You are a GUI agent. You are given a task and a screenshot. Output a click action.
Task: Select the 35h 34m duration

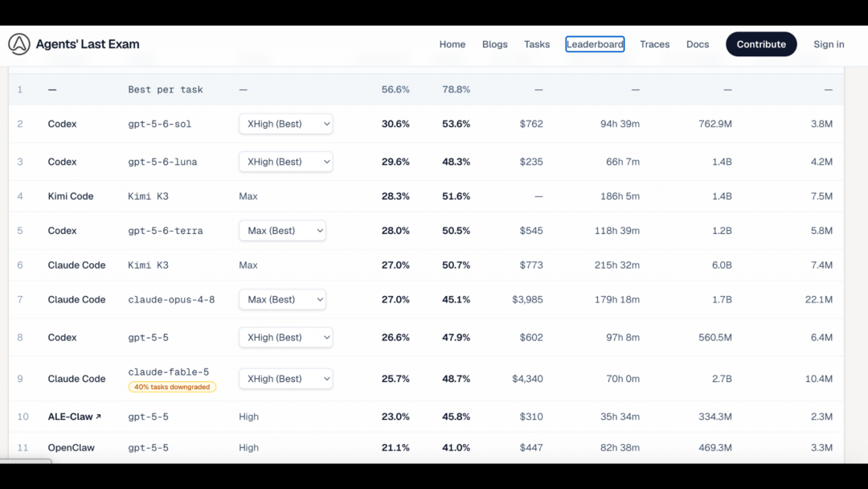point(620,417)
